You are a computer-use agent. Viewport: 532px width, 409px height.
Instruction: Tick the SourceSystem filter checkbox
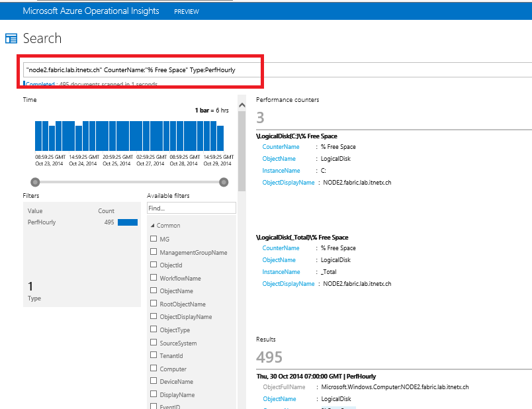click(x=154, y=342)
